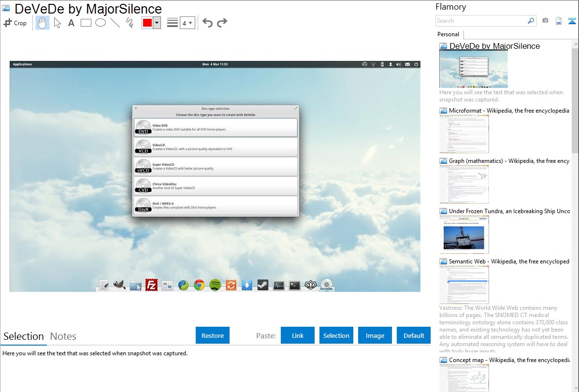579x392 pixels.
Task: Open the Semantic Web snapshot thumbnail
Action: (x=464, y=285)
